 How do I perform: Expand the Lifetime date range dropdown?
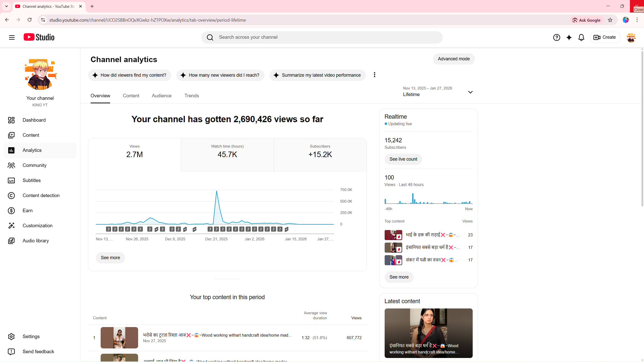click(x=470, y=92)
